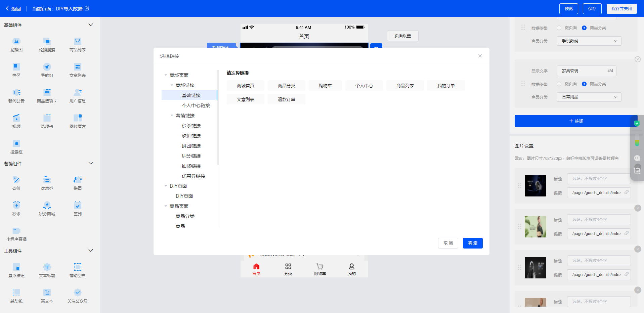Click the 小程序直播 live stream icon
This screenshot has width=644, height=313.
(16, 231)
